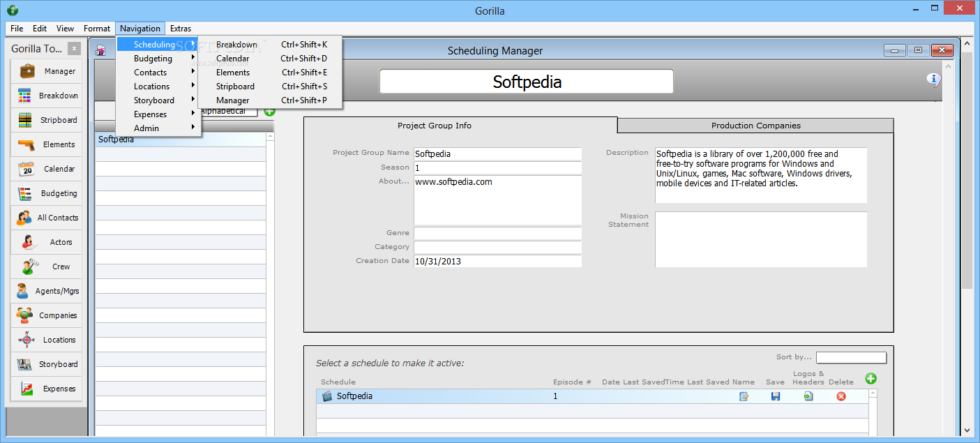
Task: Expand the Expenses submenu
Action: [159, 114]
